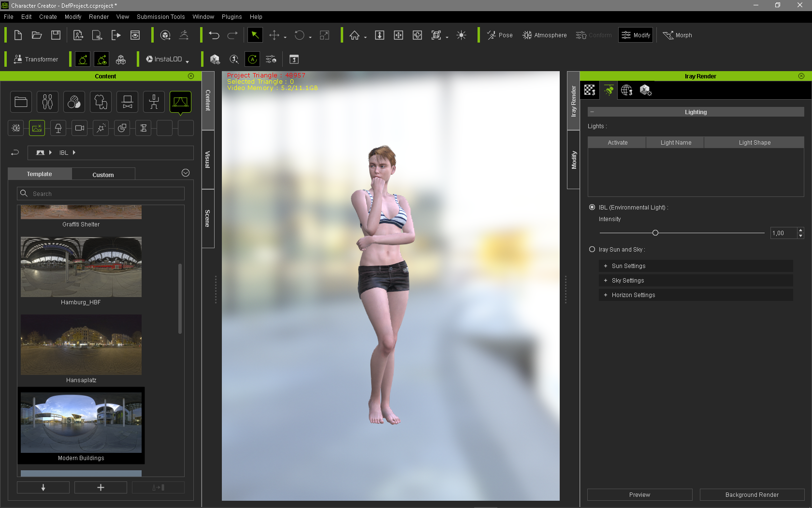
Task: Toggle Atmosphere in toolbar
Action: point(545,35)
